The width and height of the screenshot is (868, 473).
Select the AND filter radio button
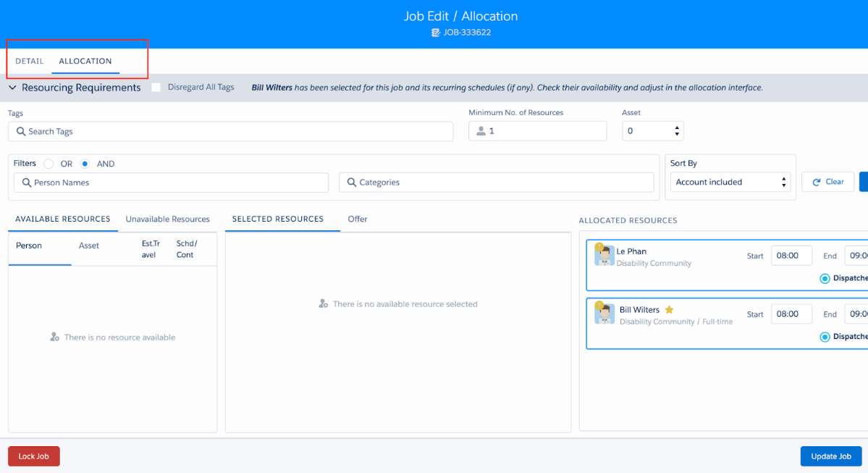click(x=85, y=164)
